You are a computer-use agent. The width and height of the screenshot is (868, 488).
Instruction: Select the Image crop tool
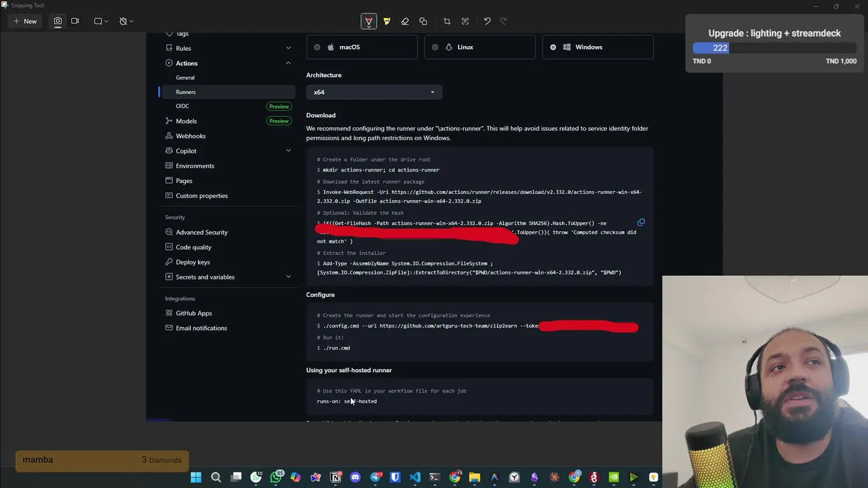[x=447, y=21]
